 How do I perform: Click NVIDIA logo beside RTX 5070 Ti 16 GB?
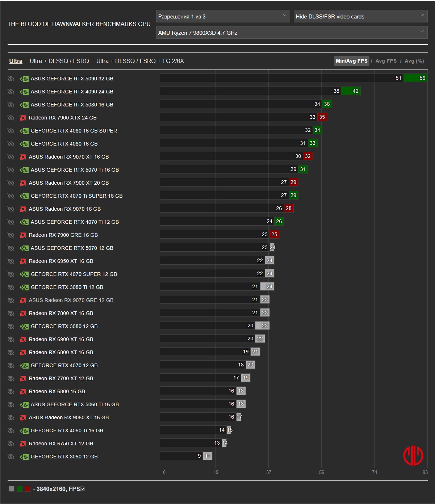pyautogui.click(x=24, y=170)
